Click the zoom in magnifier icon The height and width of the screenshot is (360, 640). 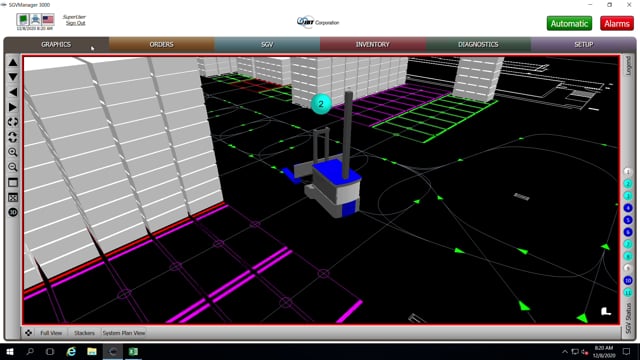(x=13, y=152)
